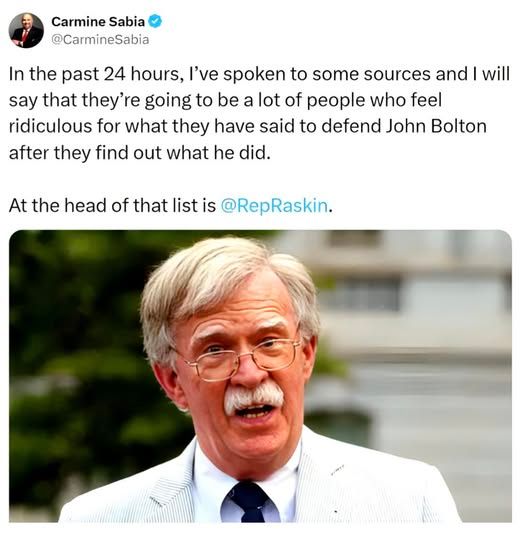The image size is (521, 540).
Task: Click the eyeglasses in the photo
Action: coord(241,358)
